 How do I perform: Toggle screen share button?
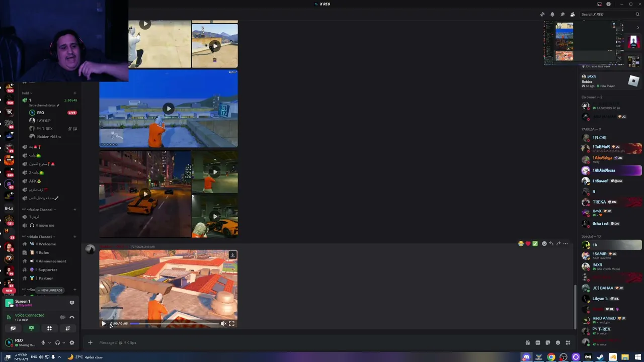pos(31,328)
